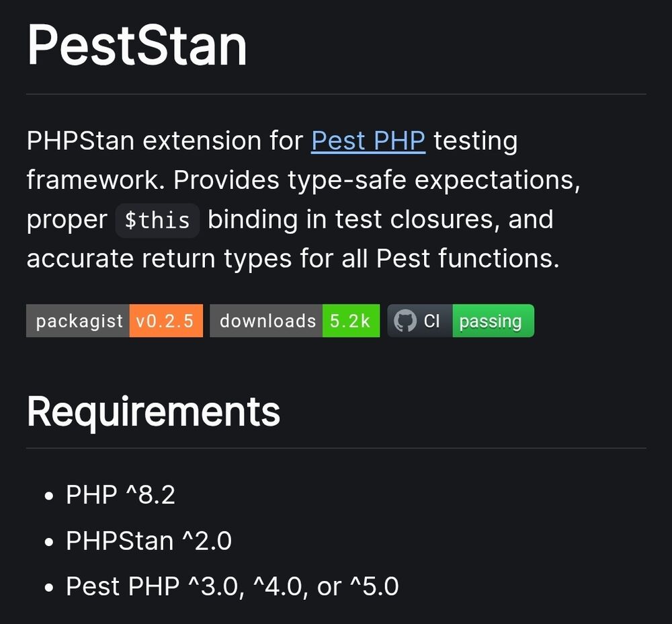Click the green 5.2k download count
The height and width of the screenshot is (624, 672).
pos(350,321)
